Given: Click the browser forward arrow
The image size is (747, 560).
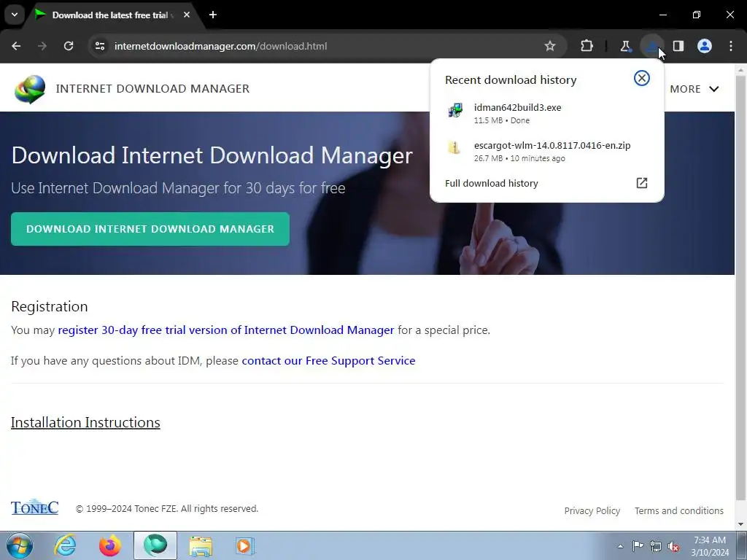Looking at the screenshot, I should click(x=42, y=46).
